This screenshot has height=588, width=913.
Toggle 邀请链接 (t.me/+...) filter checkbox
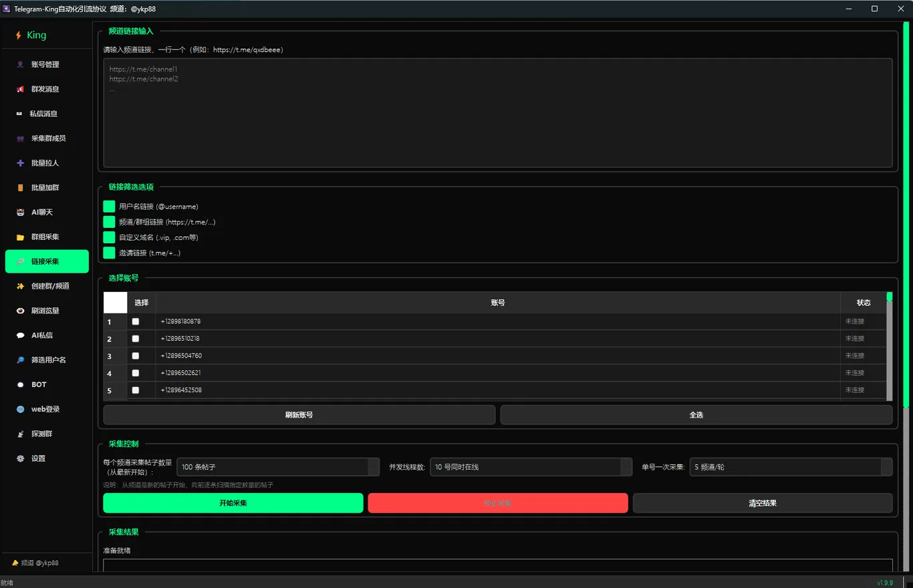tap(109, 253)
